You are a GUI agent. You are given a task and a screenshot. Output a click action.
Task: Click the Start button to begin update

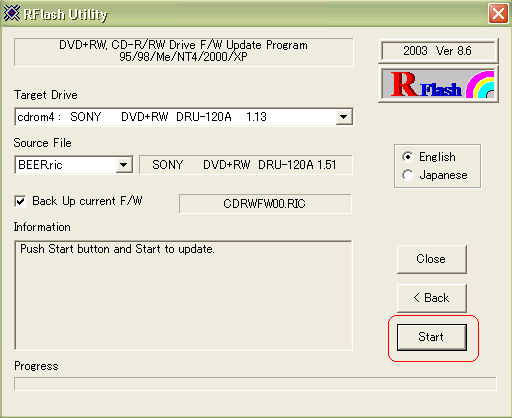[432, 337]
